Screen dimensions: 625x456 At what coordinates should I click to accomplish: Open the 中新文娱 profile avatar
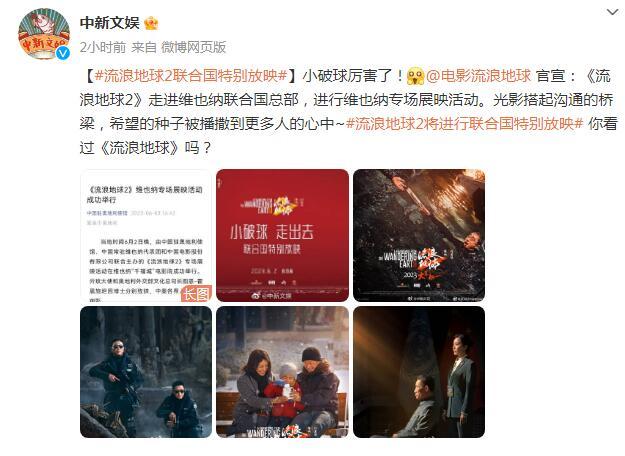44,34
